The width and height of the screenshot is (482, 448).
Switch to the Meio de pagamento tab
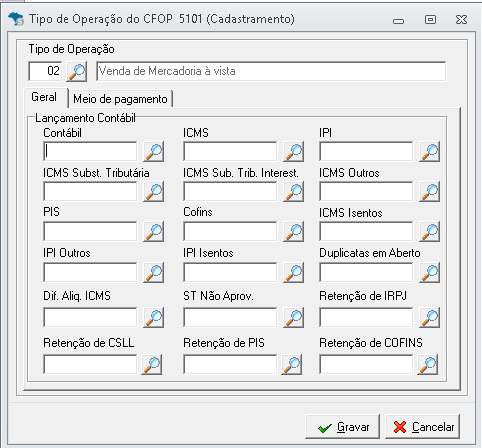(120, 99)
